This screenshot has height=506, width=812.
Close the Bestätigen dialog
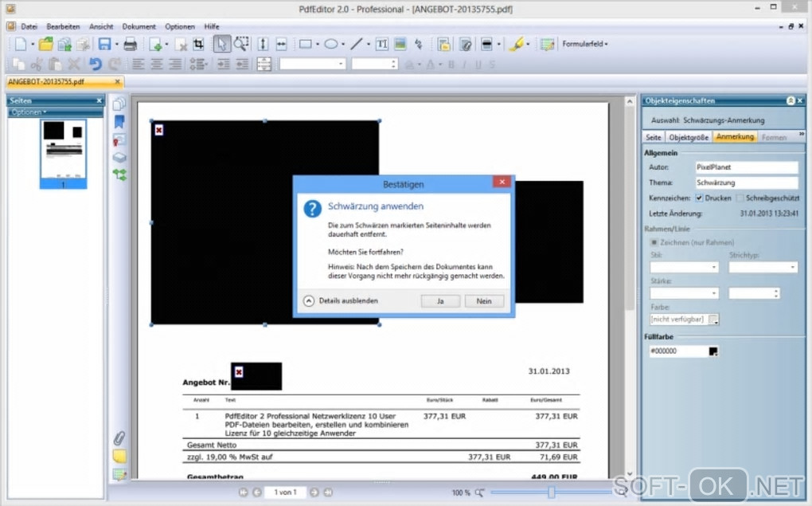[x=502, y=182]
